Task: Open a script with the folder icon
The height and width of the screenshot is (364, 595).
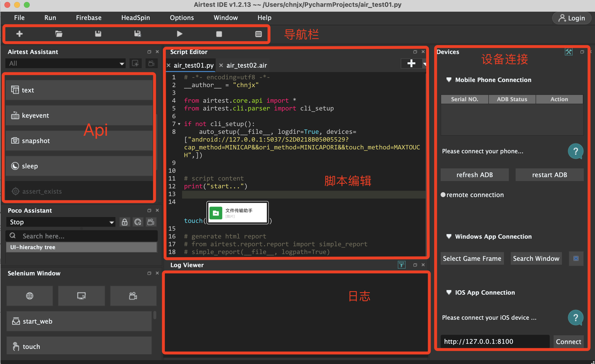Action: click(x=59, y=34)
